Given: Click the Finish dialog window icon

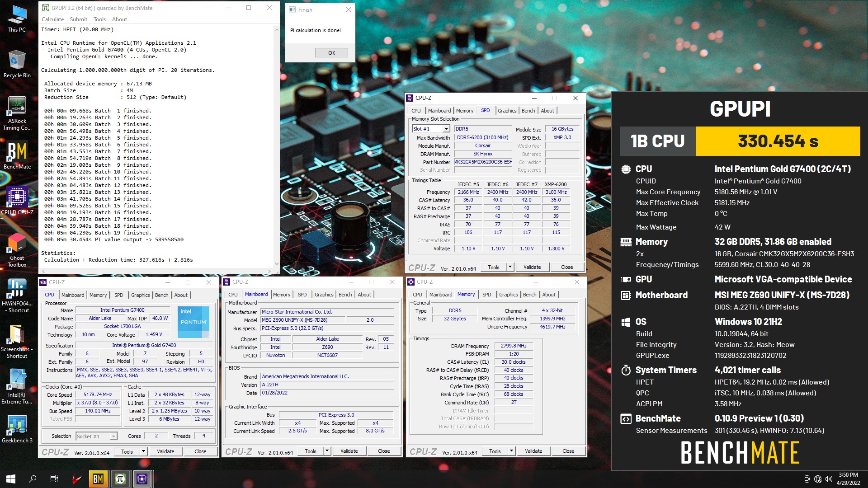Looking at the screenshot, I should pos(292,9).
